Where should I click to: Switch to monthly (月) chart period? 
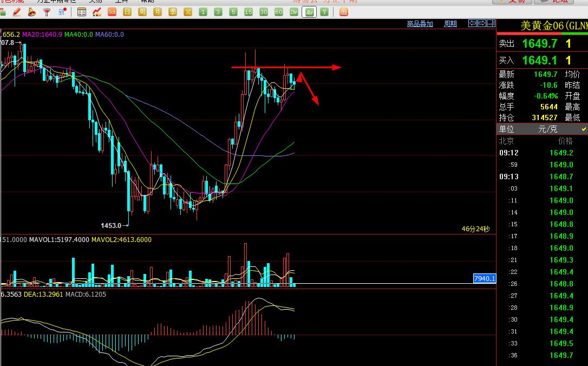click(x=158, y=12)
